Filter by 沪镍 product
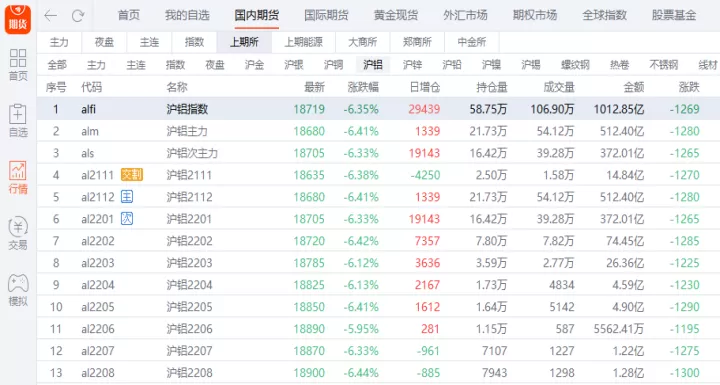 coord(491,65)
